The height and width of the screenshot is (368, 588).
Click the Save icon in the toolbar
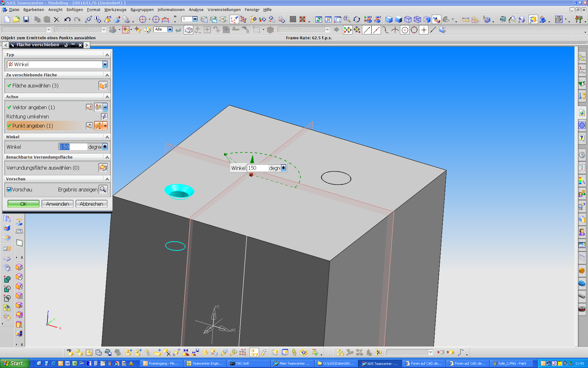click(x=26, y=20)
